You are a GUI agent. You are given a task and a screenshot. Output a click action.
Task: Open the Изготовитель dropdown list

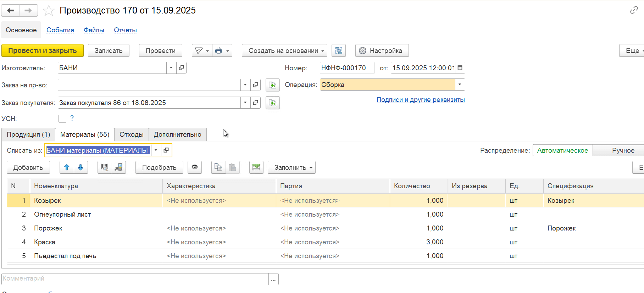(171, 68)
